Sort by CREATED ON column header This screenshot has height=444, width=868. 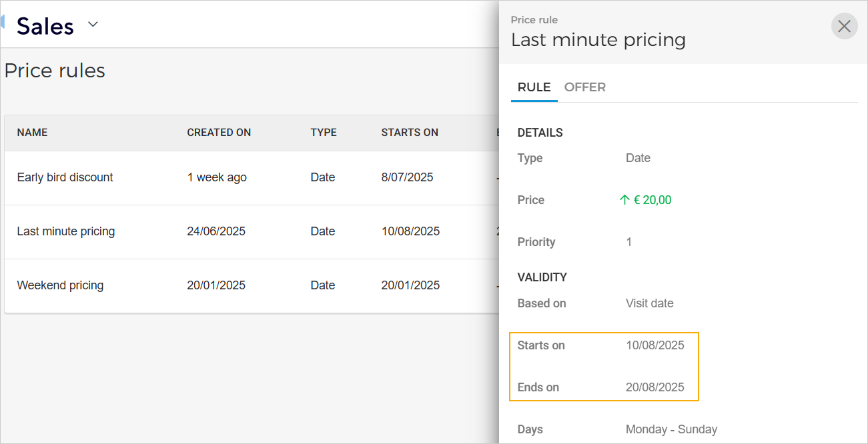[x=219, y=133]
